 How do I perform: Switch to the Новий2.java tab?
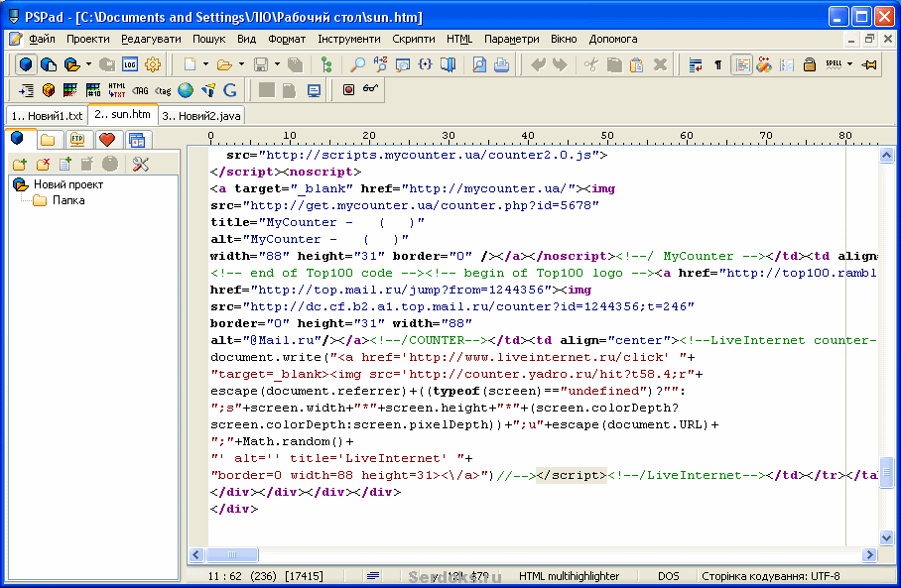click(201, 116)
